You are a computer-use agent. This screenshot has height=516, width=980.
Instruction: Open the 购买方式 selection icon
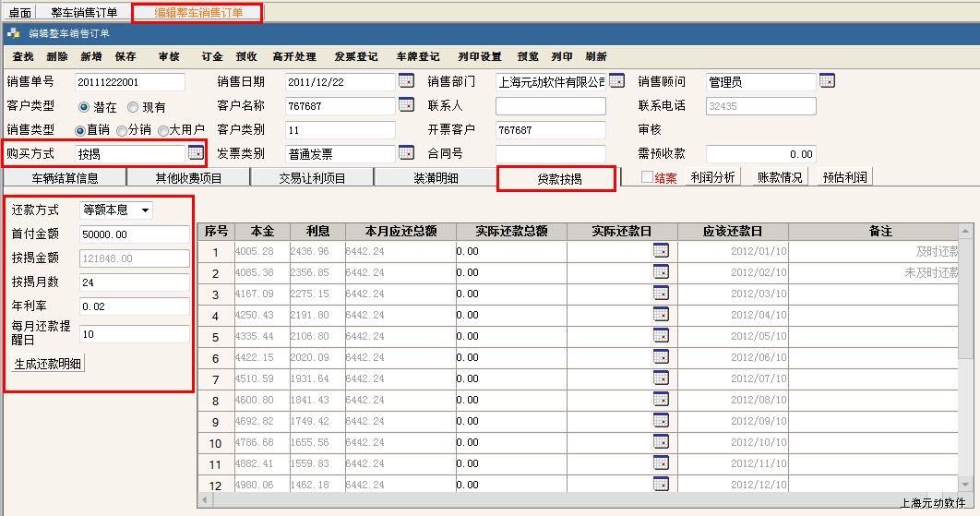pos(196,152)
